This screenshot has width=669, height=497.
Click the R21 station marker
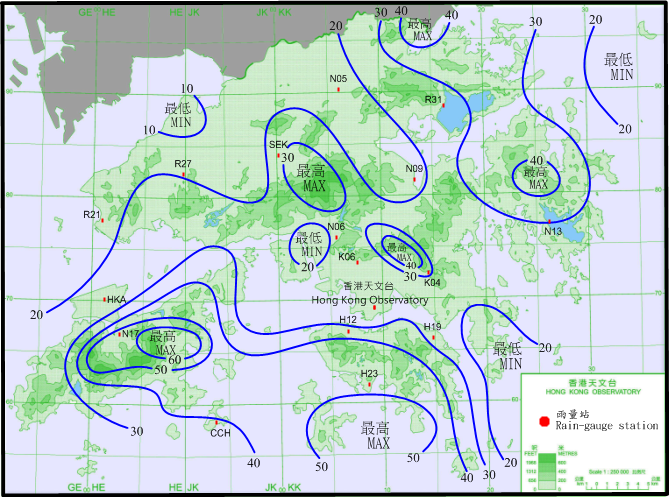point(102,220)
